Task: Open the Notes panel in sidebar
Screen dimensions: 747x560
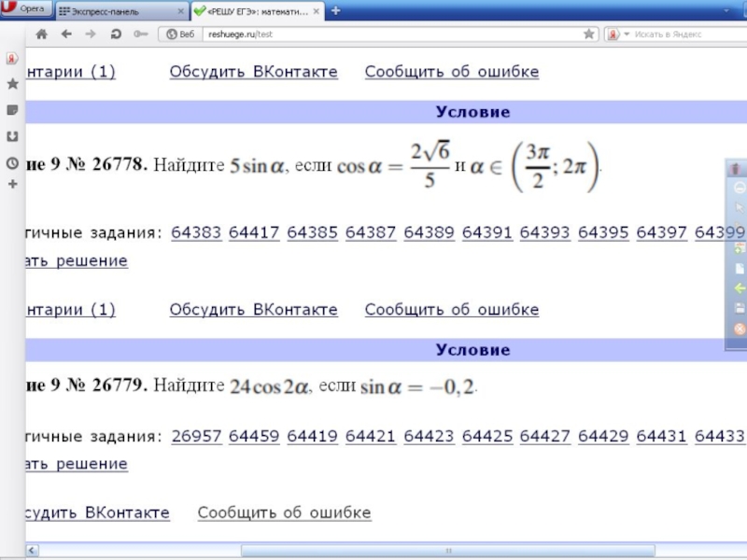Action: point(12,110)
